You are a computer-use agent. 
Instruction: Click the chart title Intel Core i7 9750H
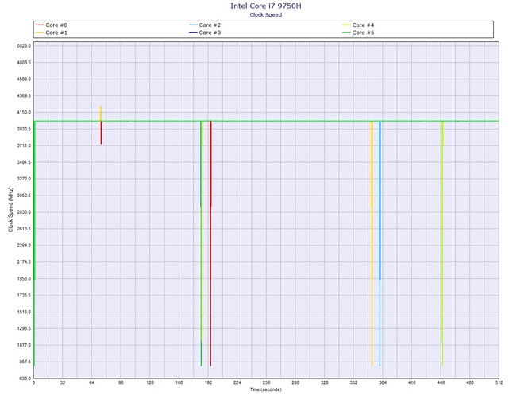[x=266, y=6]
